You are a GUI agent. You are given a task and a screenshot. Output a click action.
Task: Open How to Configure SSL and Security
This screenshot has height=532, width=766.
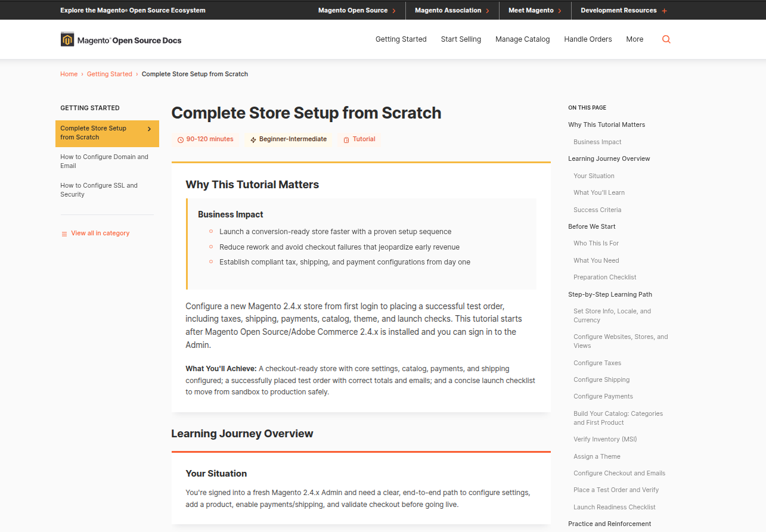(99, 190)
